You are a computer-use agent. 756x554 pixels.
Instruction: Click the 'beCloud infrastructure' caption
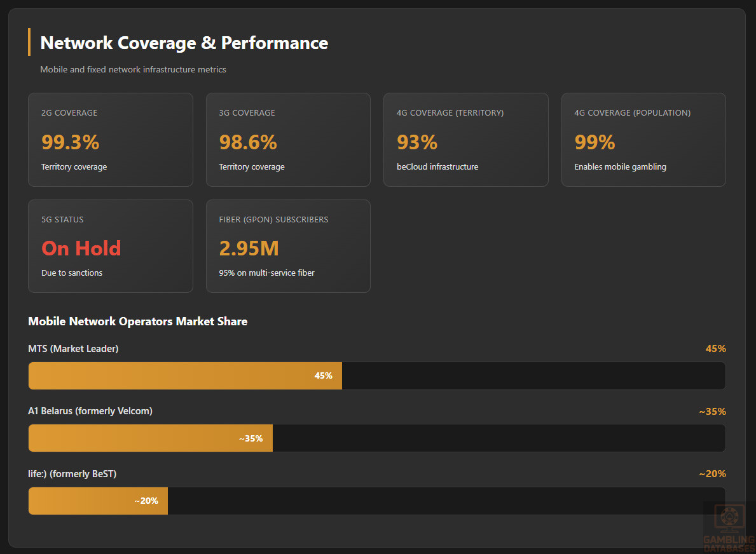click(437, 167)
